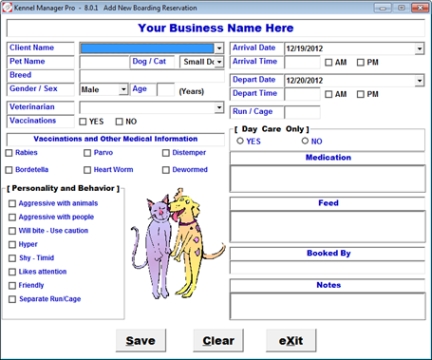Click the Run / Cage input field
Image resolution: width=432 pixels, height=360 pixels.
(302, 112)
